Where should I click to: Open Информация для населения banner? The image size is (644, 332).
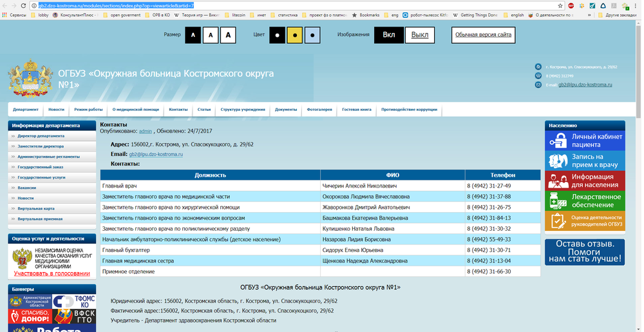tap(585, 181)
